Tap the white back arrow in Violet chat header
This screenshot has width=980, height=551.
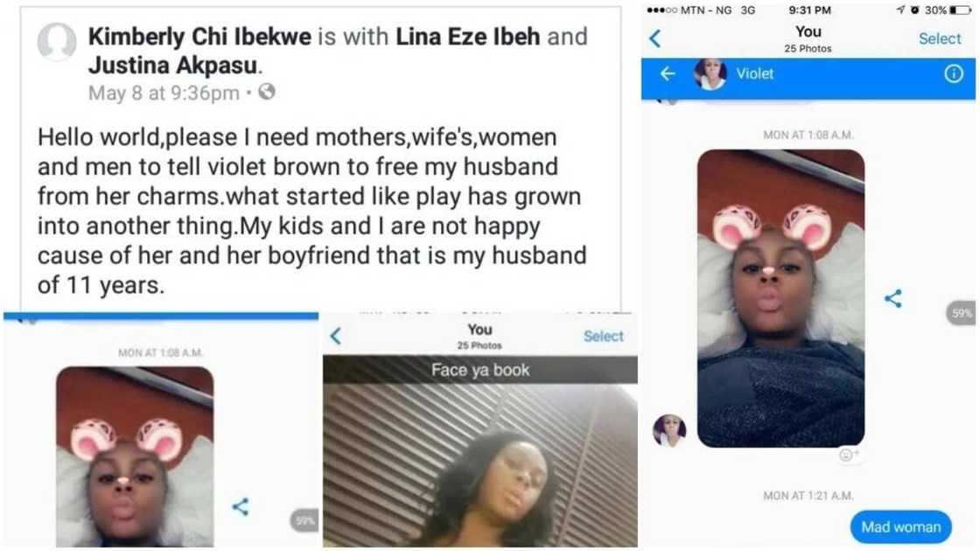[x=668, y=74]
